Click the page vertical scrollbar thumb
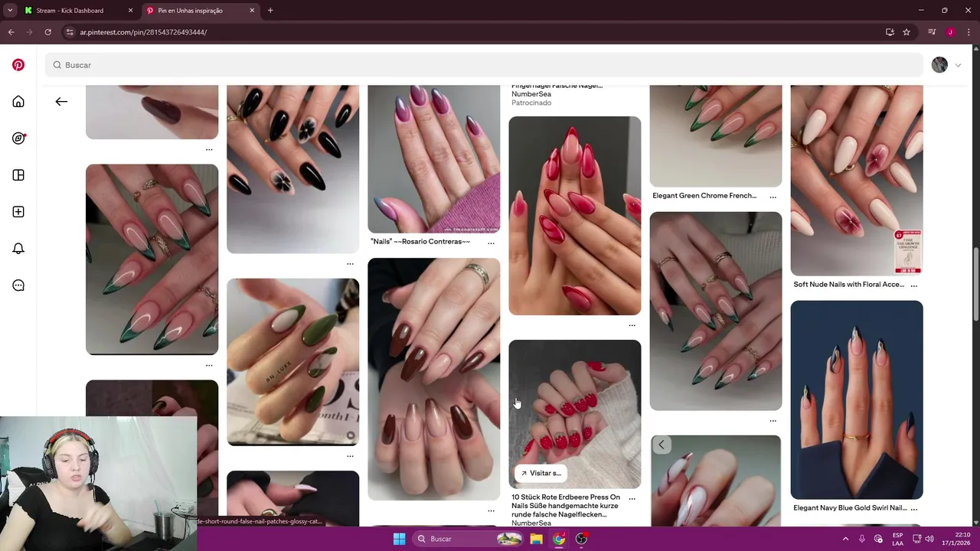This screenshot has height=551, width=980. click(975, 285)
